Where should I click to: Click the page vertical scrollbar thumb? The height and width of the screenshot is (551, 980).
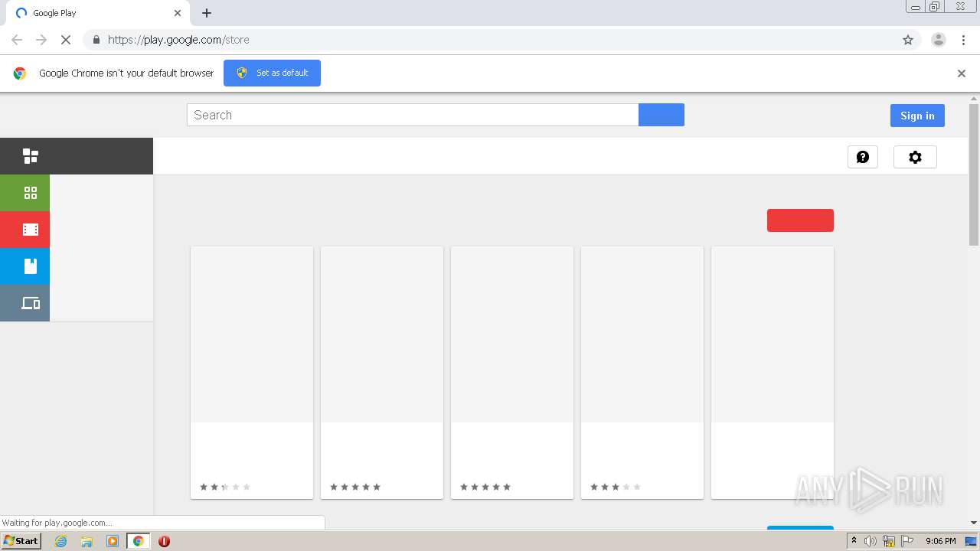tap(974, 175)
